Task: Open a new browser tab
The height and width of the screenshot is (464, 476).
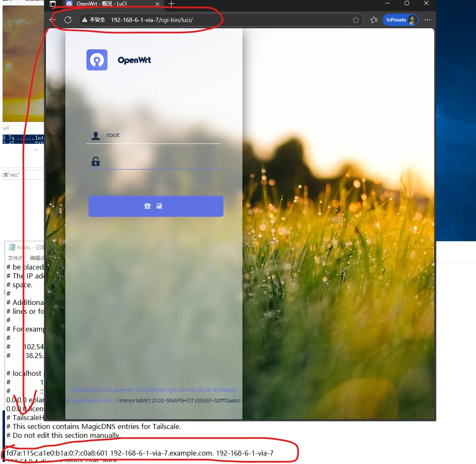Action: tap(171, 4)
